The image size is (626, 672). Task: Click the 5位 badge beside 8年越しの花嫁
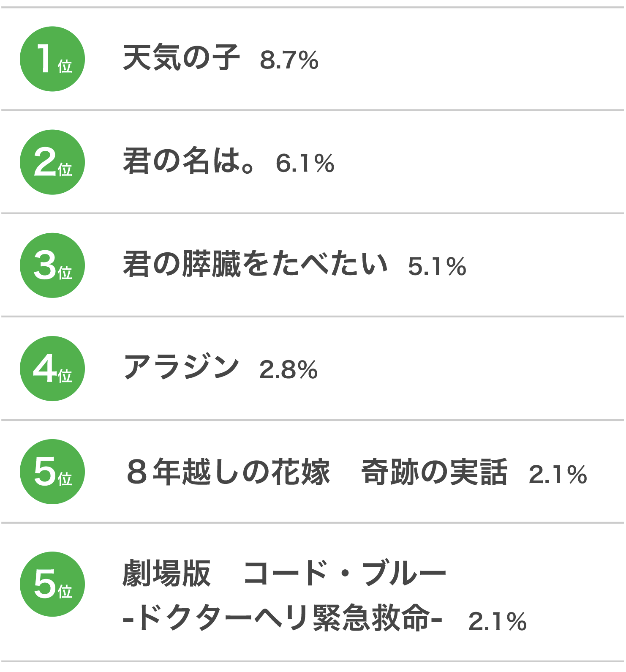tap(52, 472)
